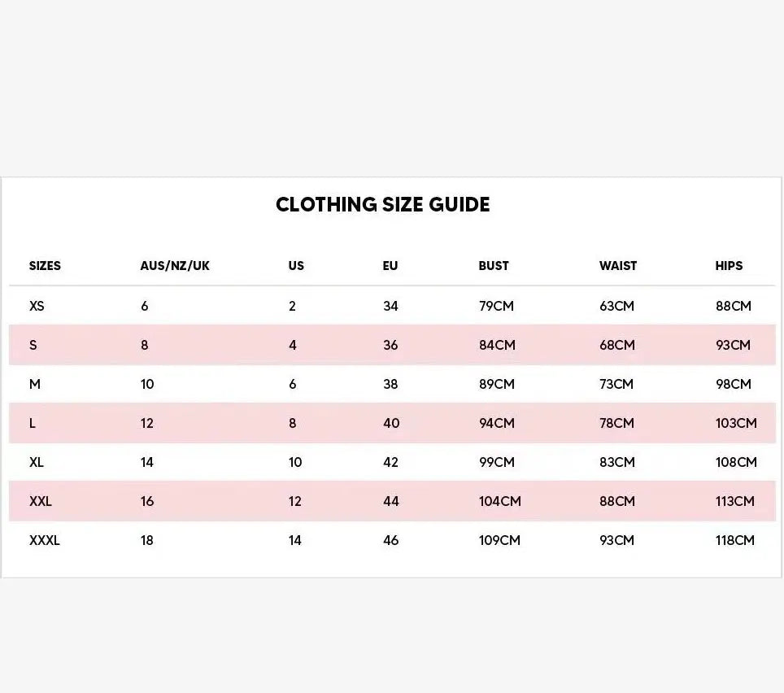Select the XXL size label
784x693 pixels.
tap(41, 502)
